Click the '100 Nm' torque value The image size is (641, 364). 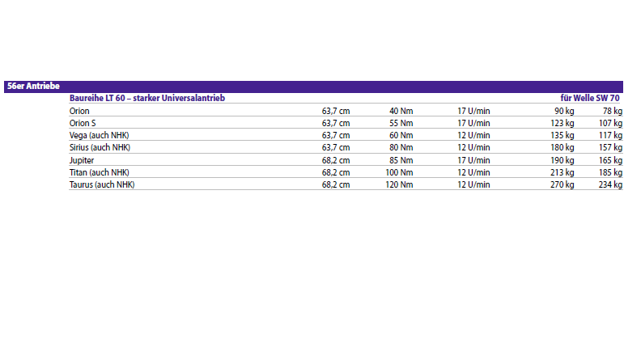coord(399,173)
